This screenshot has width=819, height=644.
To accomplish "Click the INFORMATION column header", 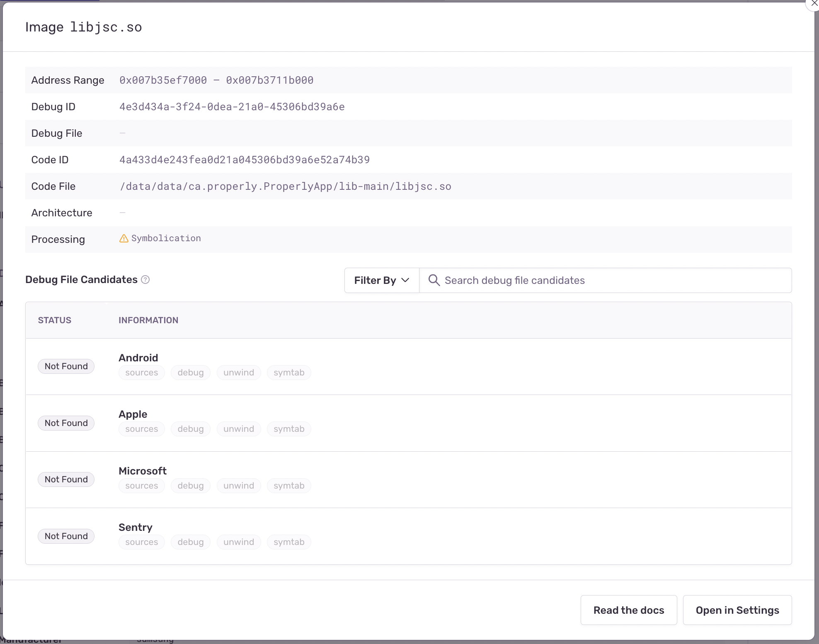I will (x=148, y=320).
